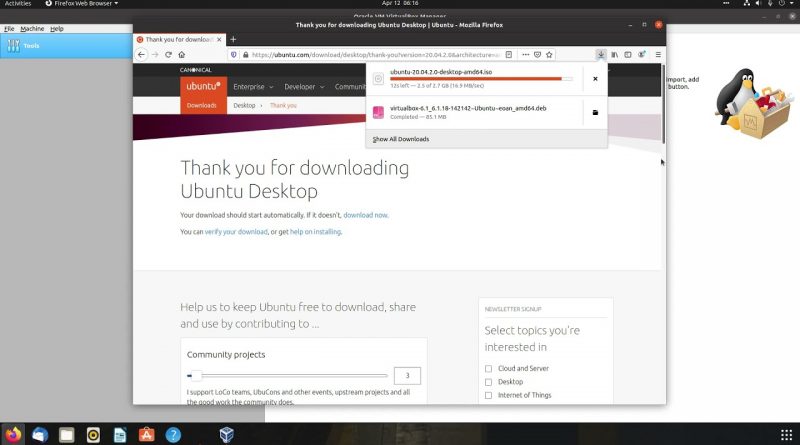Viewport: 800px width, 445px height.
Task: Click the downloads toolbar arrow icon
Action: [x=601, y=55]
